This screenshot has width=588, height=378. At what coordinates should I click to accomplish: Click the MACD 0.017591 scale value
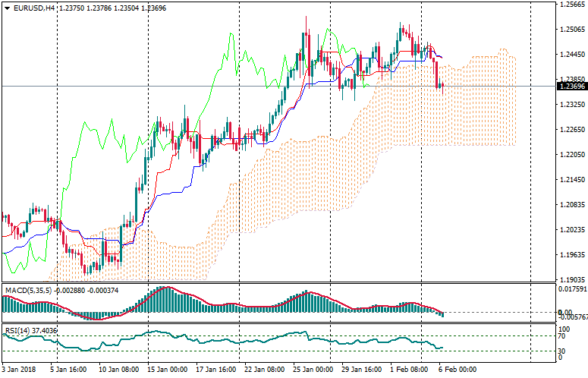[571, 289]
